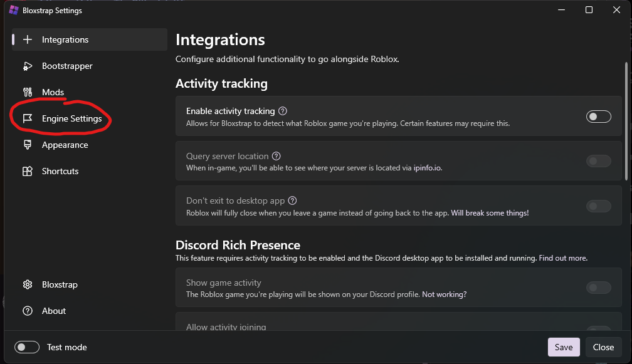
Task: Click the Bootstrapper sidebar icon
Action: pos(27,66)
